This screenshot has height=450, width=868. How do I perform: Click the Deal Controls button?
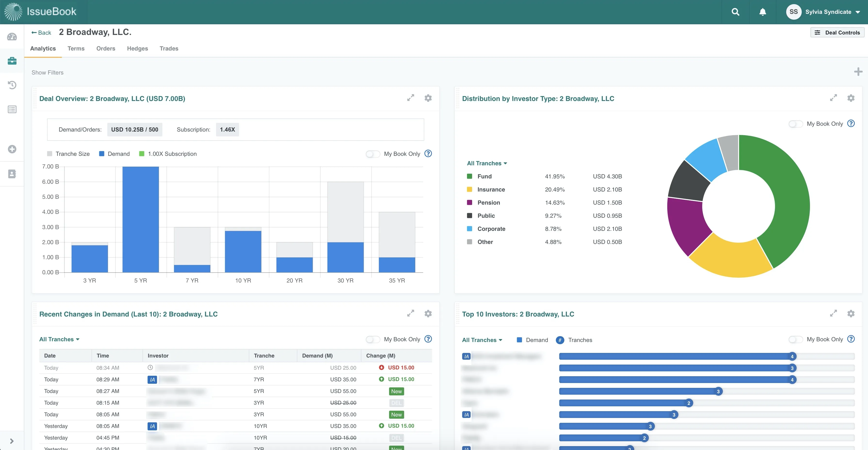click(x=837, y=33)
